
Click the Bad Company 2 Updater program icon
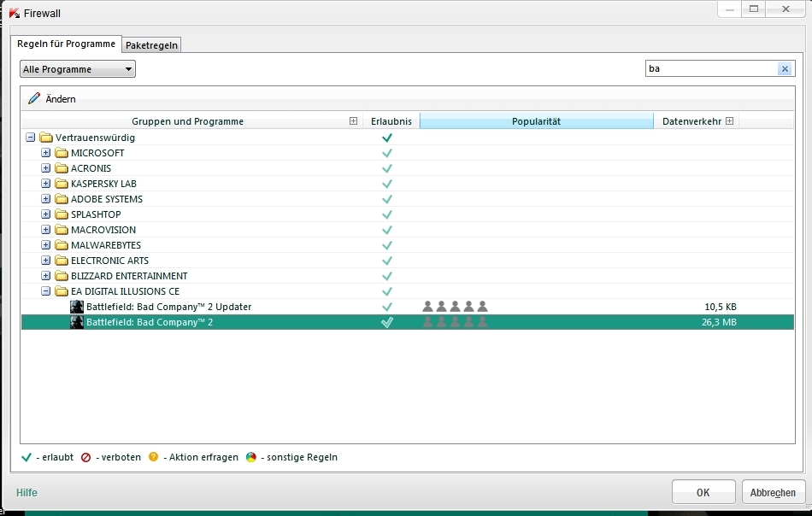(77, 307)
